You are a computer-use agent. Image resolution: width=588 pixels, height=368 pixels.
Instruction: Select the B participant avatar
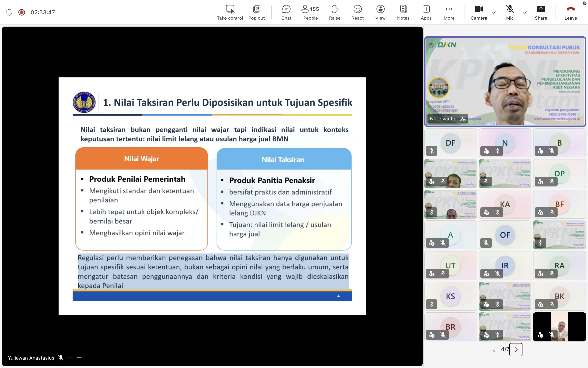coord(559,143)
